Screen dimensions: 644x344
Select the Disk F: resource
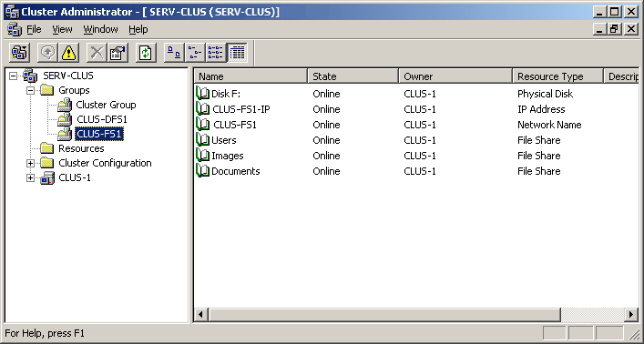click(x=226, y=94)
